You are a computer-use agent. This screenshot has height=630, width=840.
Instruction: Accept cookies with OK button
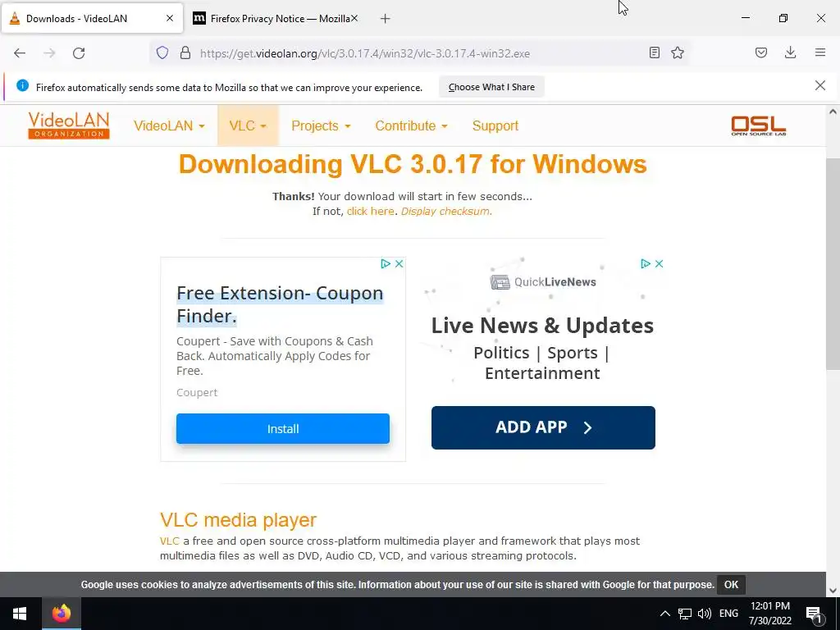tap(731, 584)
